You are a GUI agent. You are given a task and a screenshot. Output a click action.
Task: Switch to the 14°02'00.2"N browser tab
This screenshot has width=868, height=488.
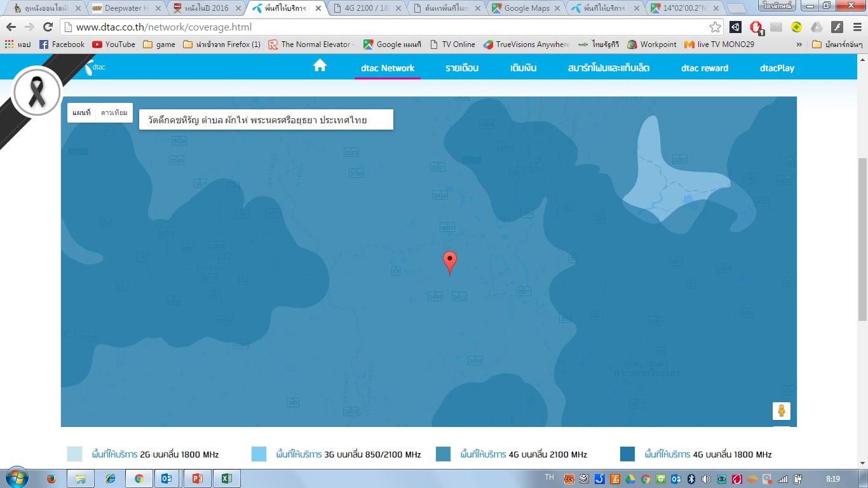[x=686, y=8]
